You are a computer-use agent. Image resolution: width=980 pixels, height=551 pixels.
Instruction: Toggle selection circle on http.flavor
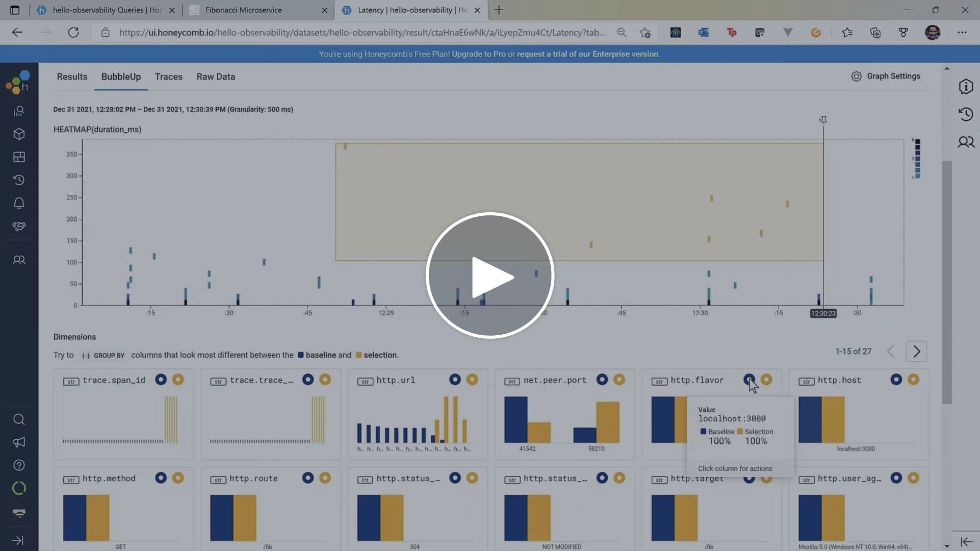click(766, 380)
